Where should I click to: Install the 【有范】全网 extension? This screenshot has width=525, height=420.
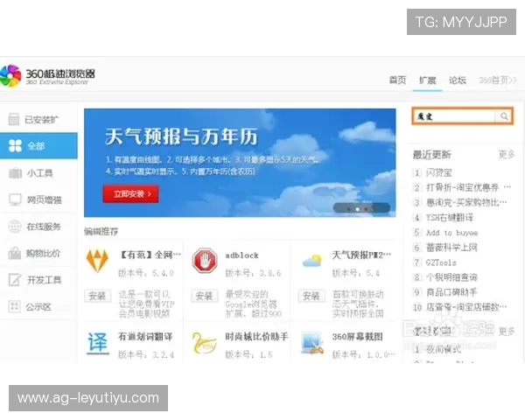click(97, 296)
